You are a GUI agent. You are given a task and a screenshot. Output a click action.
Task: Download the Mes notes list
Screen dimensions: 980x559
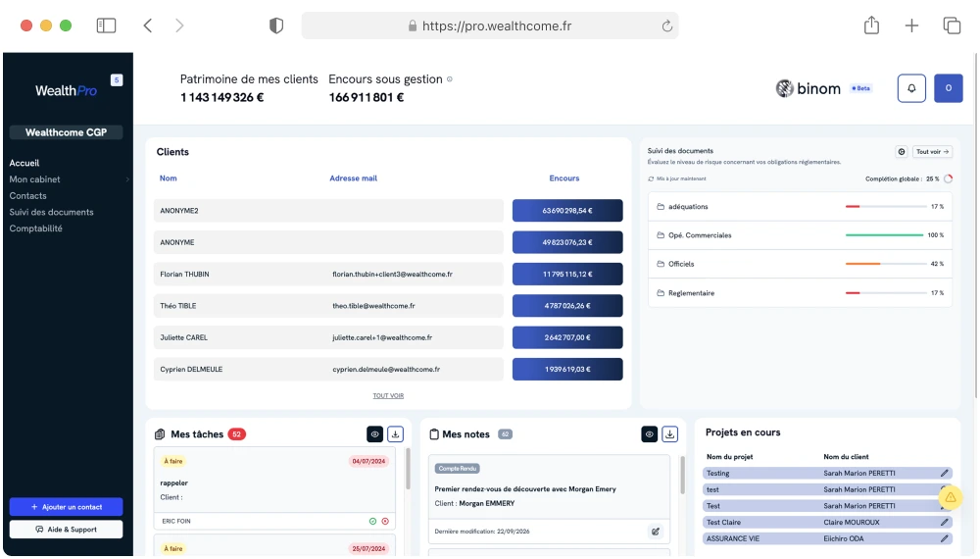(670, 433)
